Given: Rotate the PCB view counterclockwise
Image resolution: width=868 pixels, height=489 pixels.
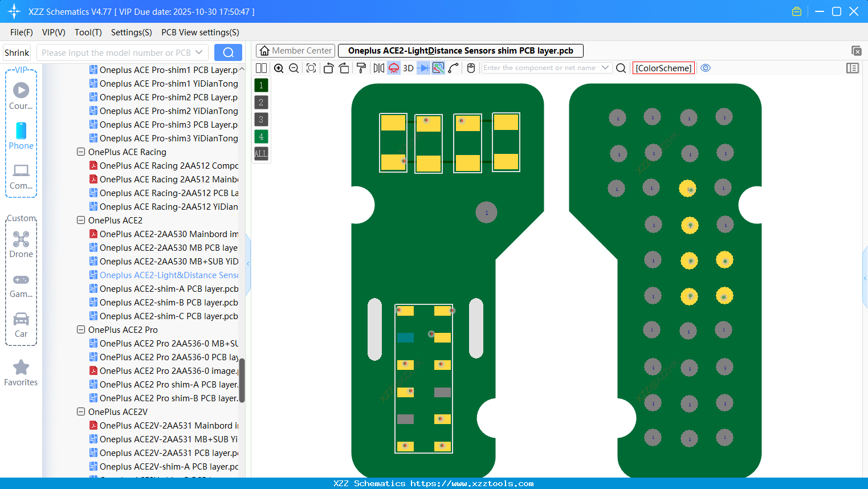Looking at the screenshot, I should coord(328,68).
